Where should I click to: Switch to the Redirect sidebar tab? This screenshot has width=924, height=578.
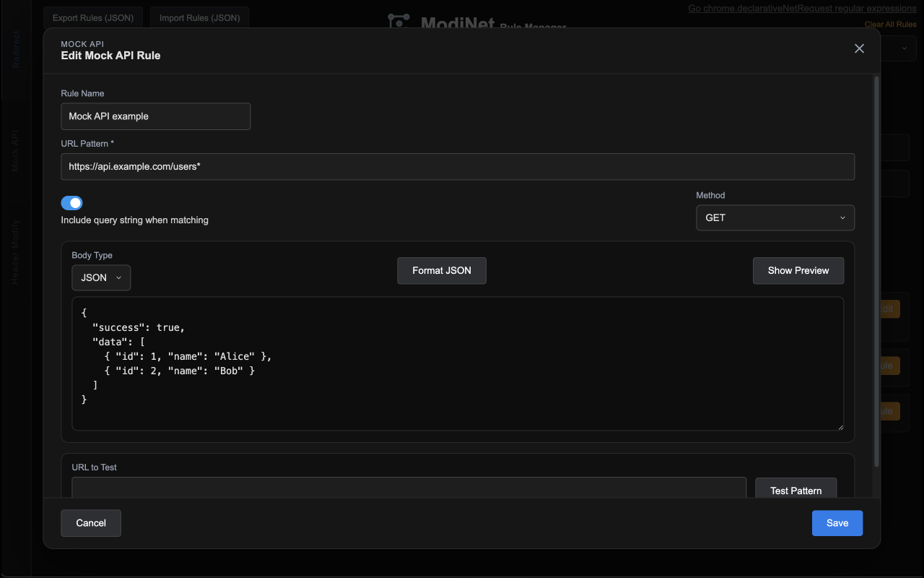15,49
